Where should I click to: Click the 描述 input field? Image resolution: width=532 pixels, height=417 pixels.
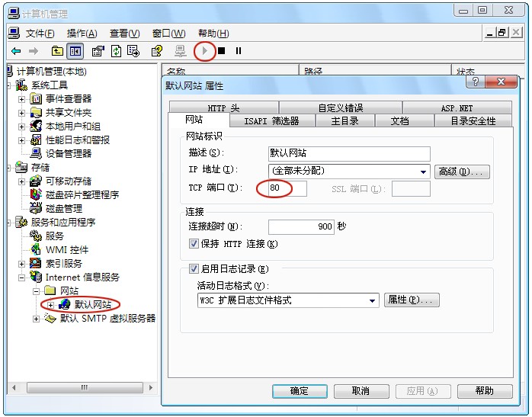tap(349, 154)
